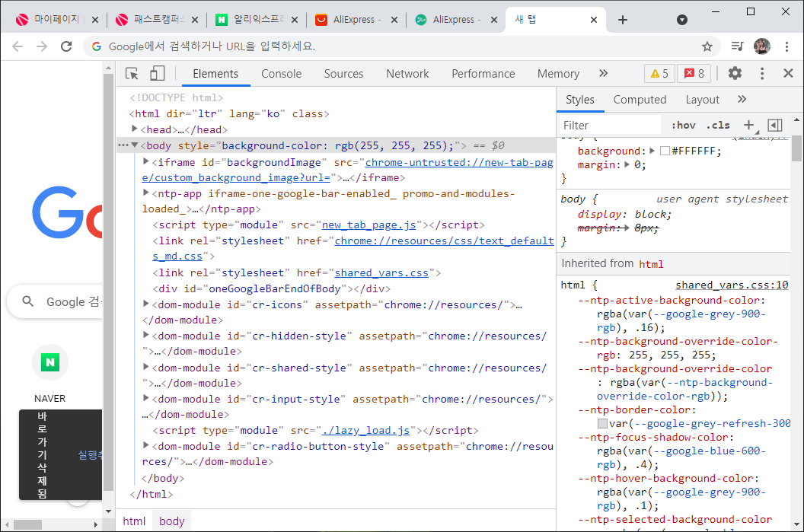Switch to the Elements tab

215,74
